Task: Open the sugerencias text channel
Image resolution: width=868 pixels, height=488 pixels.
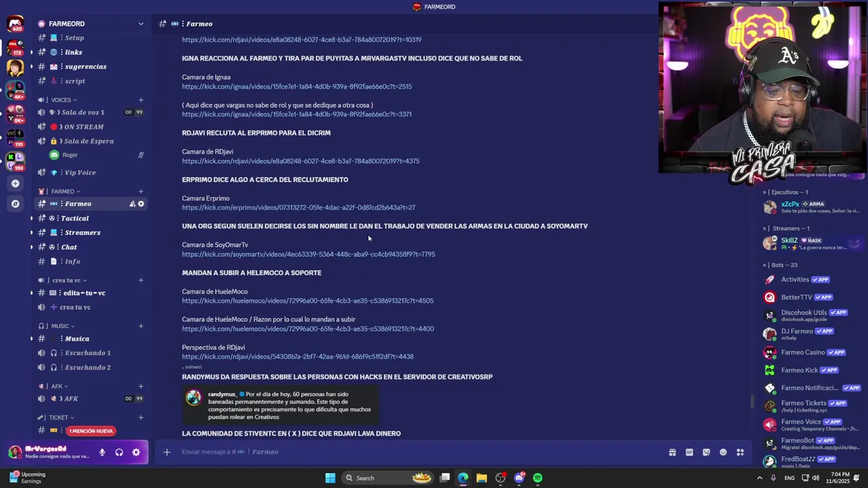Action: [x=90, y=66]
